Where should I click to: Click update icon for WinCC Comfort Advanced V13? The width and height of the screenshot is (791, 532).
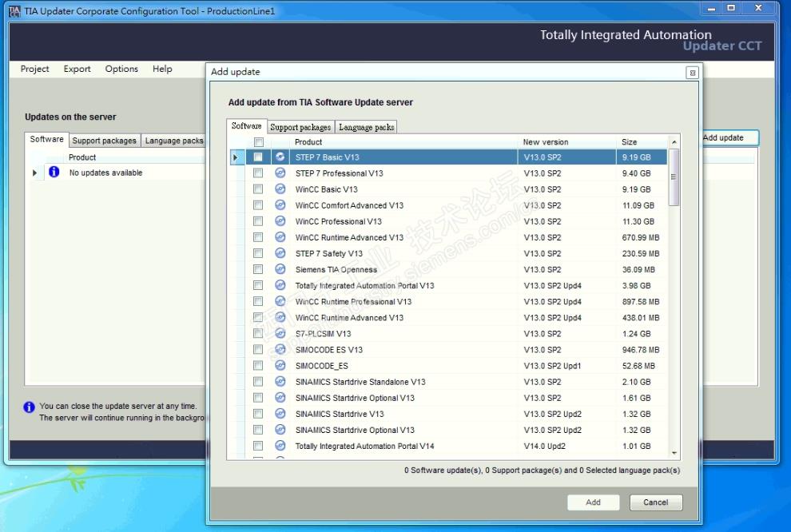[280, 205]
